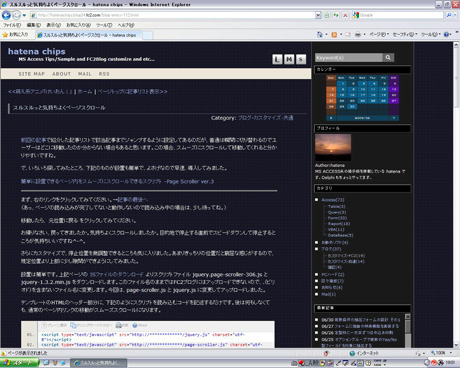Open the command bar ツール dropdown
Viewport: 460px width, 368px height.
[431, 34]
